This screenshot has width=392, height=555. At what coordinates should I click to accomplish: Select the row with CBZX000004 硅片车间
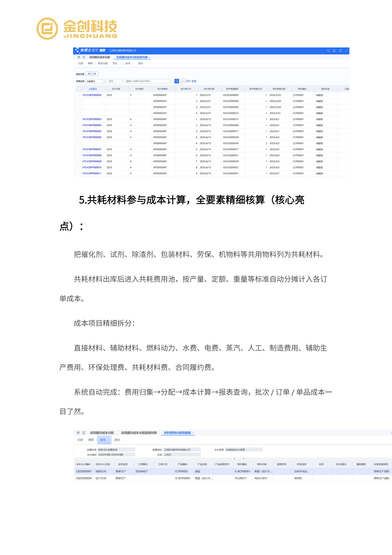click(x=233, y=478)
